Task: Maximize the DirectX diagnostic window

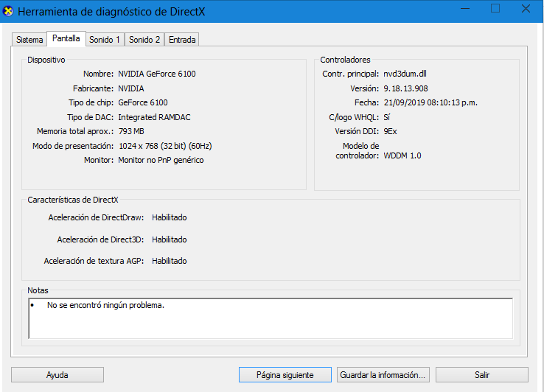Action: pos(495,9)
